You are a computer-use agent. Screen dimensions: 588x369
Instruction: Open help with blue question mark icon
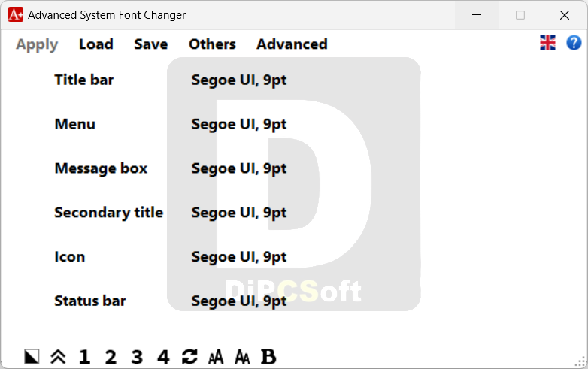point(574,43)
